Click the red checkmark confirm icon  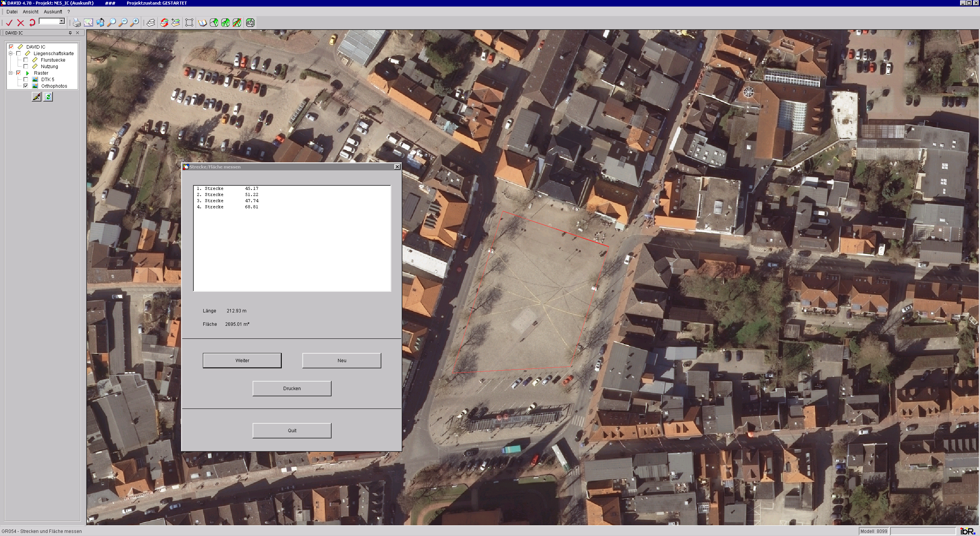click(9, 23)
